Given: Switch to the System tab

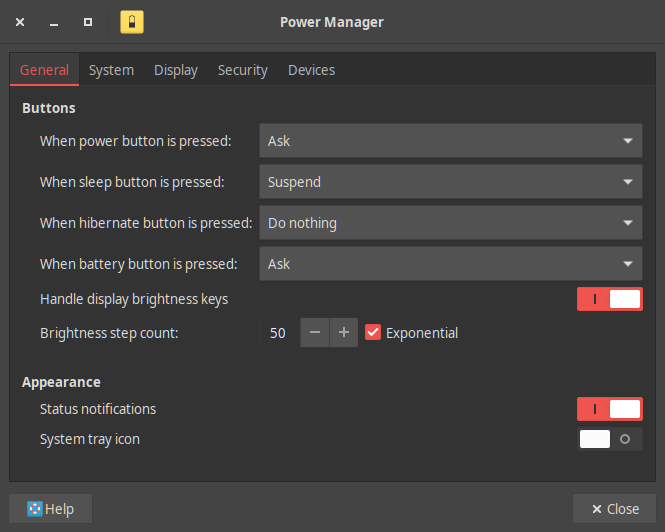Looking at the screenshot, I should click(111, 70).
